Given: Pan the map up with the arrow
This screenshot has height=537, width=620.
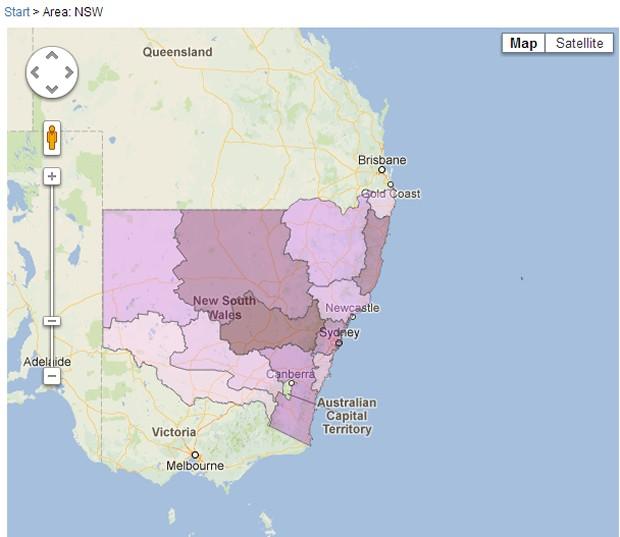Looking at the screenshot, I should coord(52,56).
